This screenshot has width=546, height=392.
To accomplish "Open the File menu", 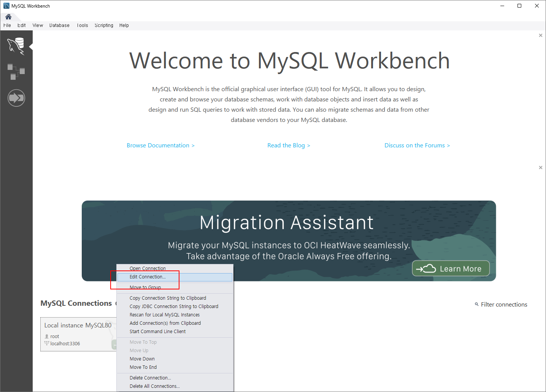I will 7,25.
